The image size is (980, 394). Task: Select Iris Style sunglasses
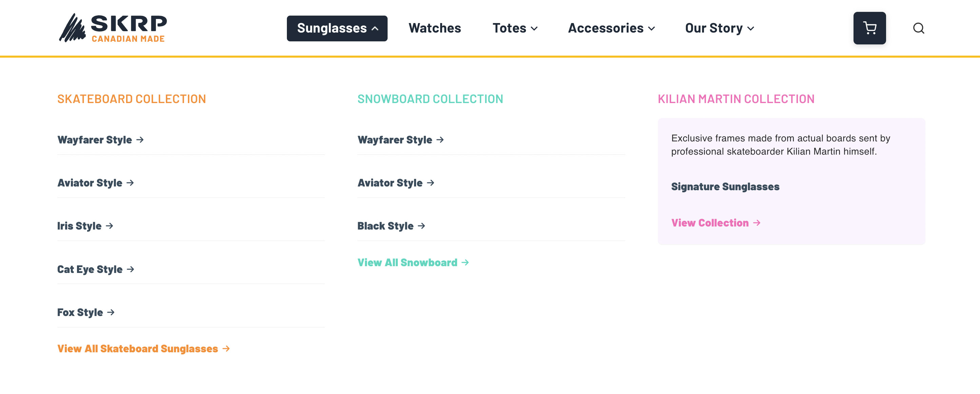pyautogui.click(x=79, y=226)
